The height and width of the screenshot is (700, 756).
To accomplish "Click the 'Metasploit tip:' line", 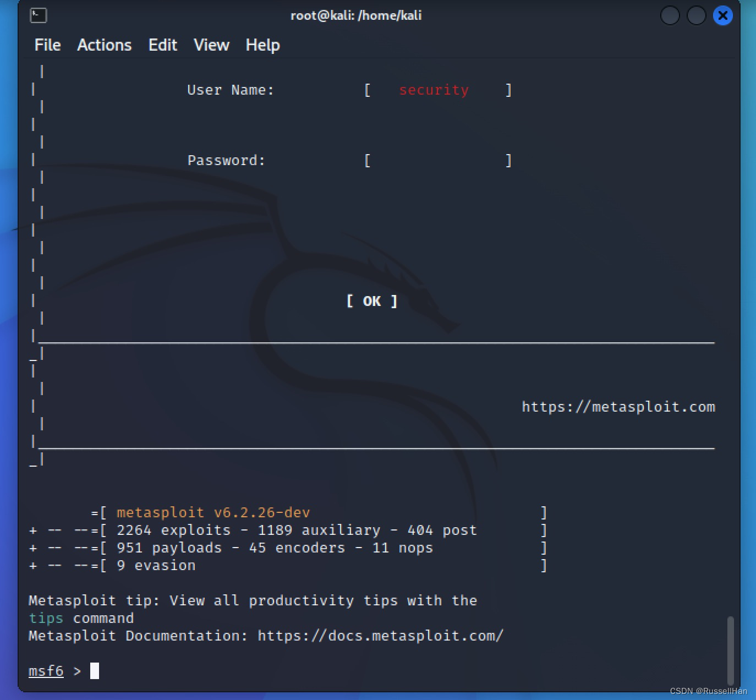I will pos(253,600).
